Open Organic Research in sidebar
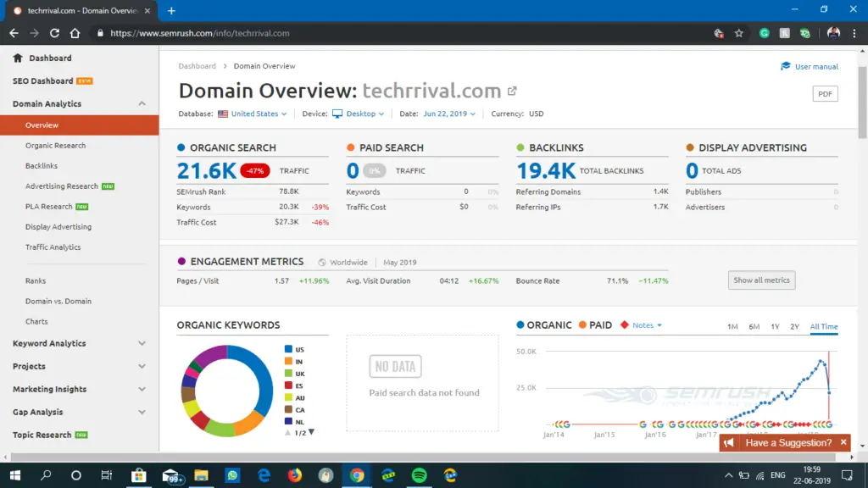This screenshot has width=868, height=488. pyautogui.click(x=55, y=146)
